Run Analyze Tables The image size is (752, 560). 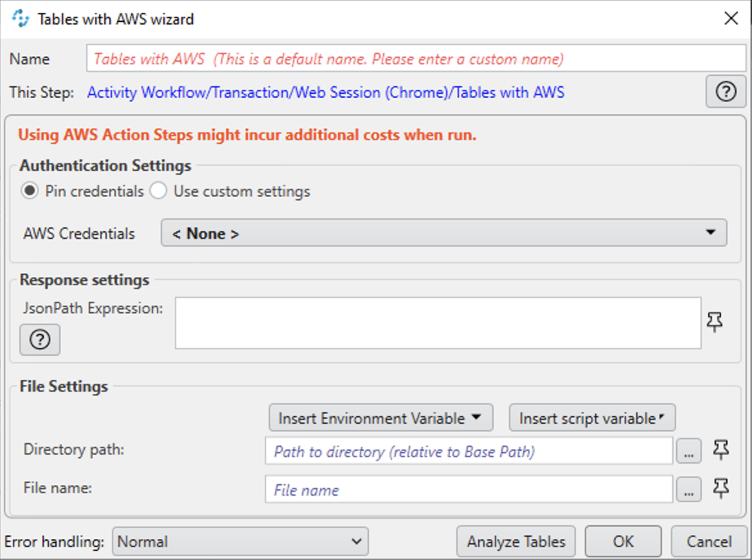click(x=515, y=541)
